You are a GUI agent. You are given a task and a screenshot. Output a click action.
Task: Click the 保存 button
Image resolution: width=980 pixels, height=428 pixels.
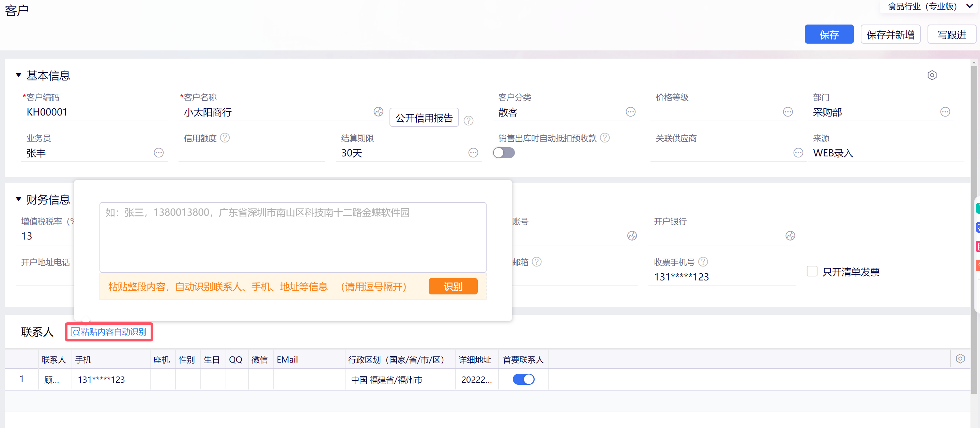(829, 35)
